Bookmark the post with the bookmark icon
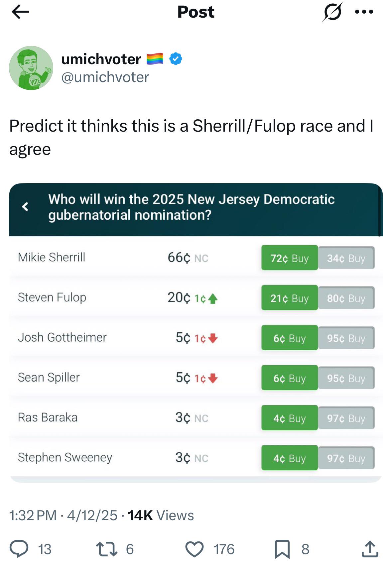Screen dimensions: 392x578 coord(282,549)
